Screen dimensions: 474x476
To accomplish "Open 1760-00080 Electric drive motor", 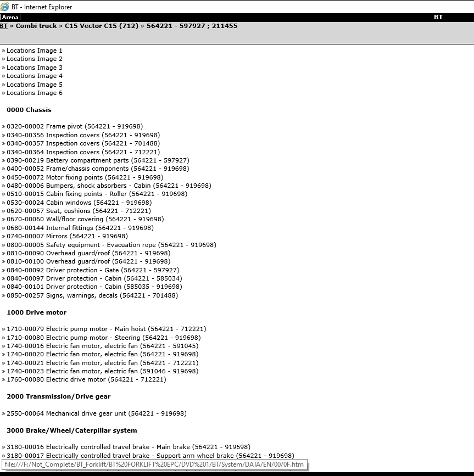I will pyautogui.click(x=86, y=379).
